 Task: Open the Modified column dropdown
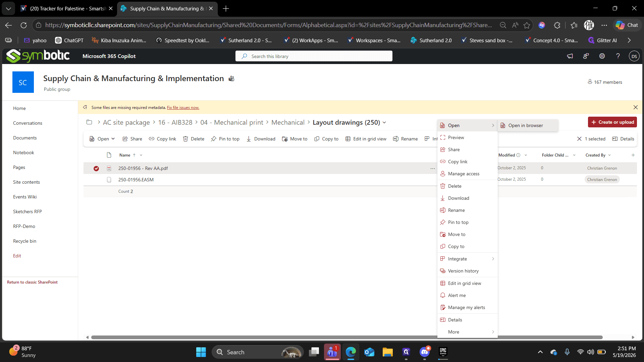click(526, 155)
